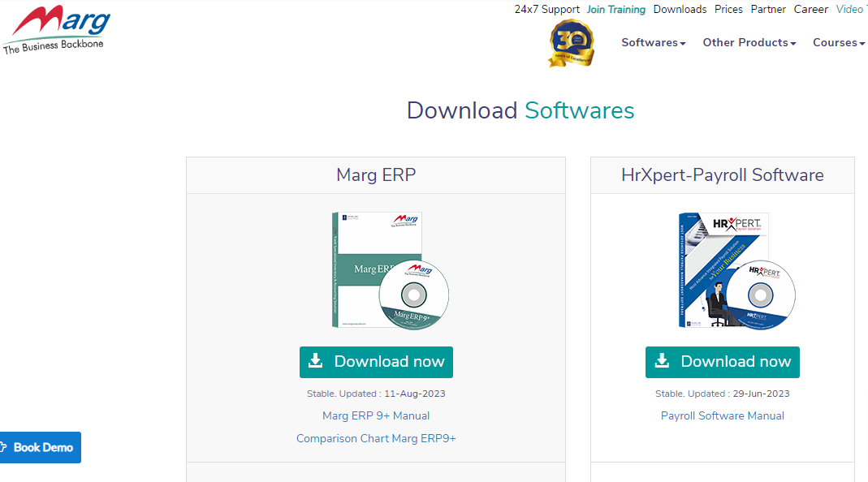Expand the Softwares dropdown menu

tap(653, 43)
